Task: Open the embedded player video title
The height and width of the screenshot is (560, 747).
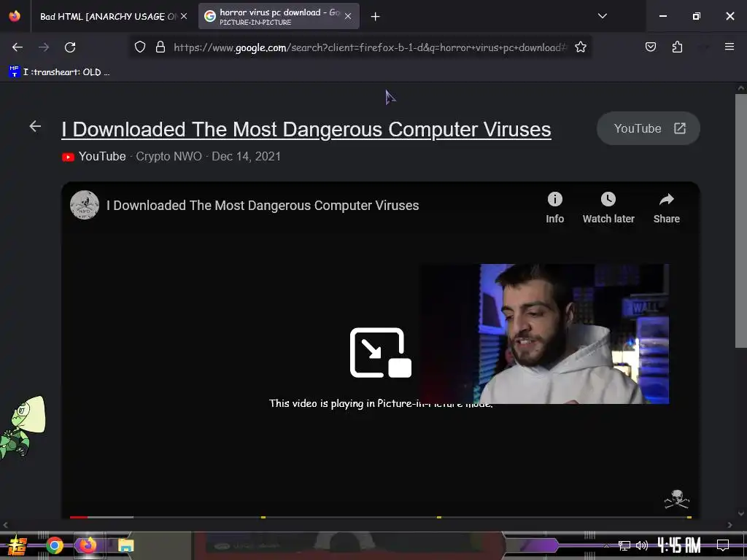Action: [x=263, y=205]
